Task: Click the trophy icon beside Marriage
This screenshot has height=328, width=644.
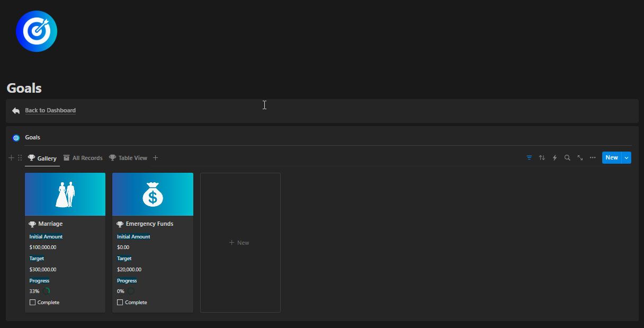Action: (32, 224)
